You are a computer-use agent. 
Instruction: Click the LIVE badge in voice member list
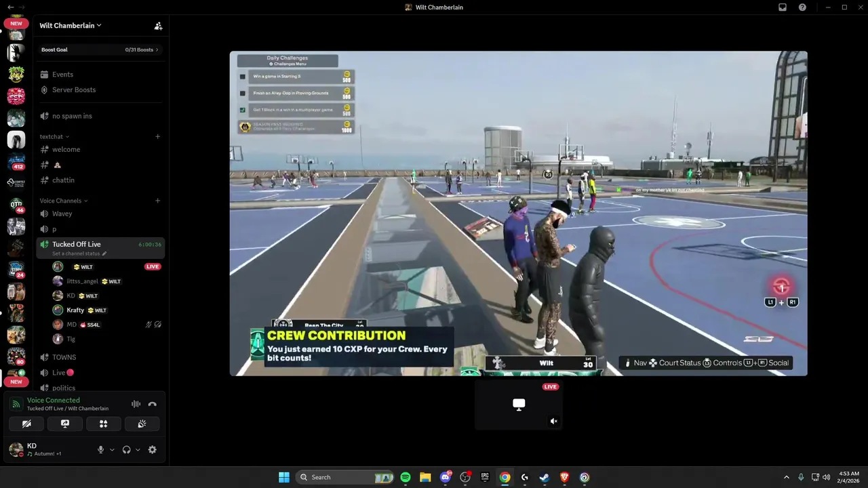pos(153,266)
